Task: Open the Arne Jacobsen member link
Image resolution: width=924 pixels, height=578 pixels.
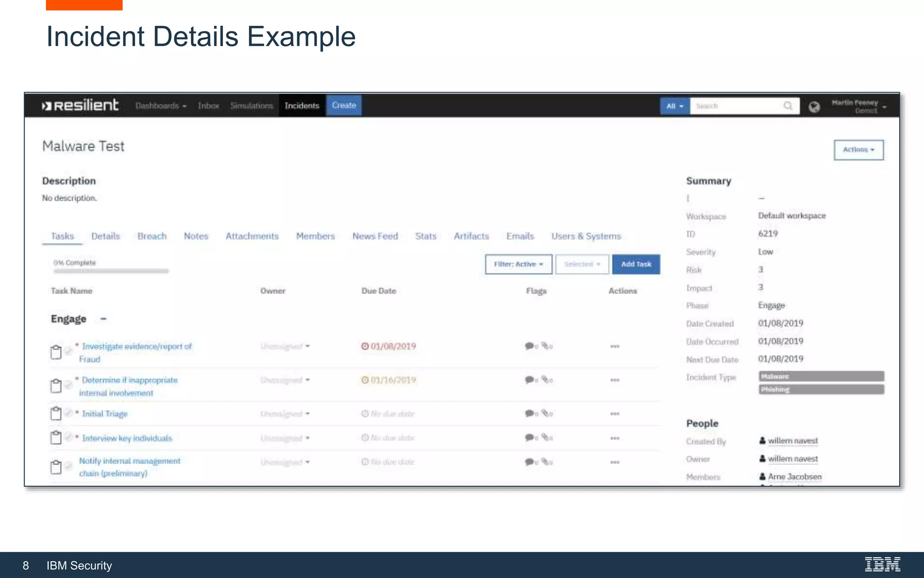Action: 795,476
